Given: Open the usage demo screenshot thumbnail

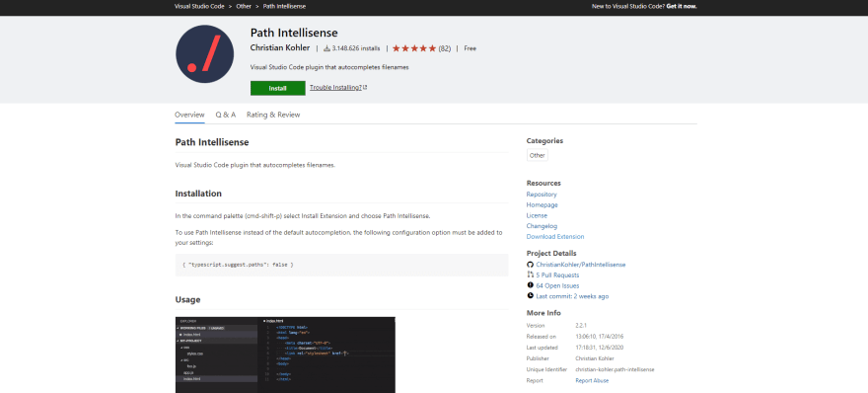Looking at the screenshot, I should (x=286, y=354).
